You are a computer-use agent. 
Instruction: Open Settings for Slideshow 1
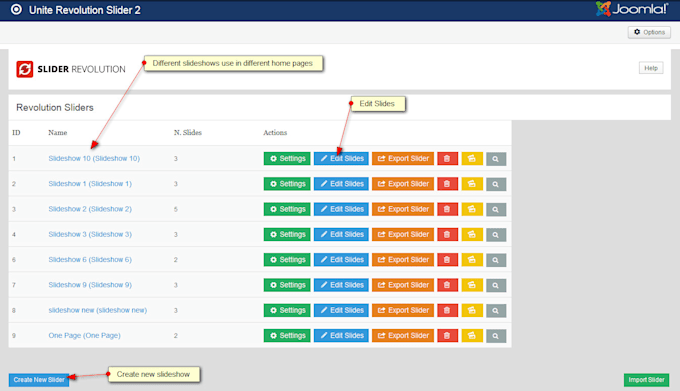pyautogui.click(x=287, y=184)
